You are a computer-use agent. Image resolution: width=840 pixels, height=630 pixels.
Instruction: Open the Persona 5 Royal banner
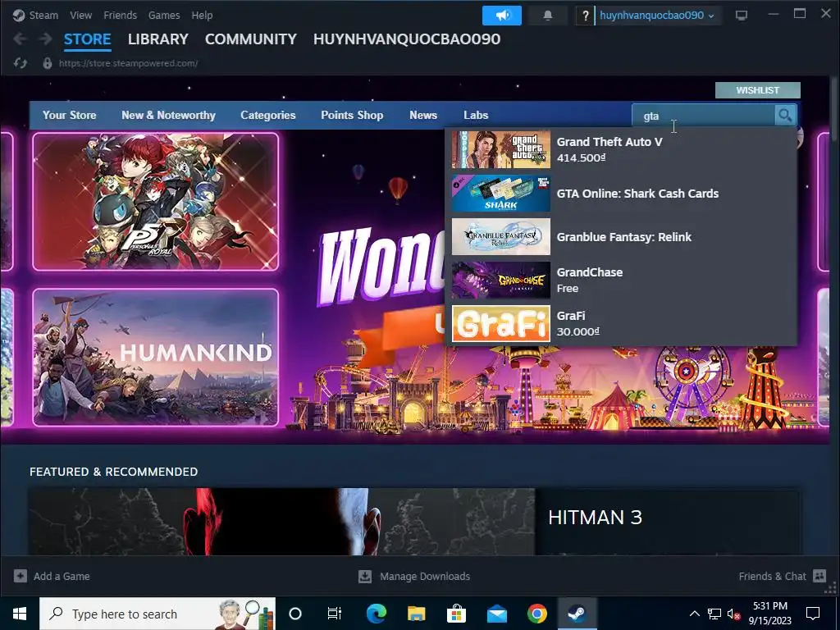click(155, 202)
